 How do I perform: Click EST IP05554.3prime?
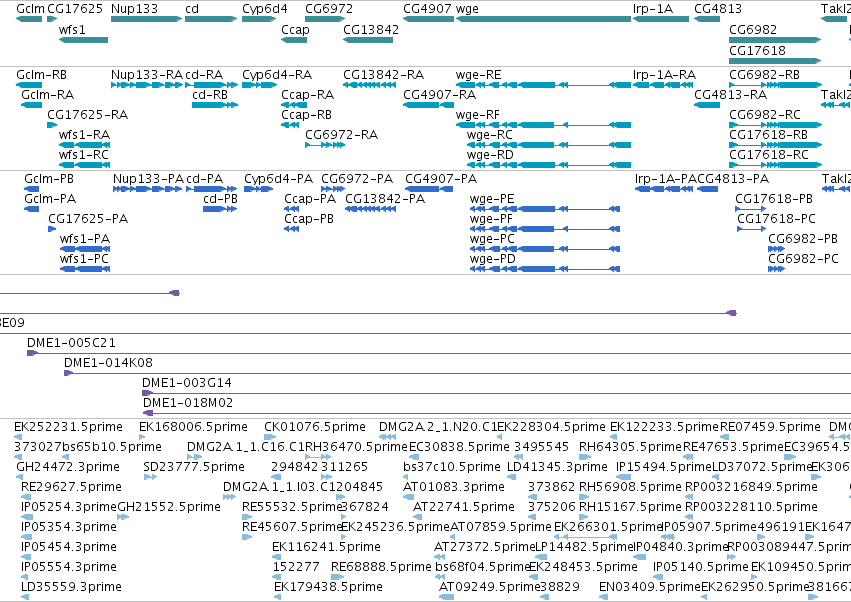coord(24,577)
